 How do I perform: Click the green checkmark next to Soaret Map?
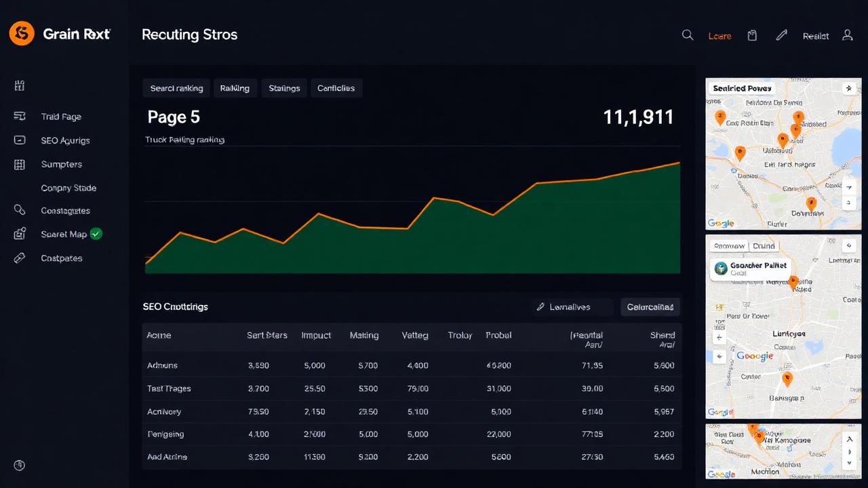pos(96,234)
